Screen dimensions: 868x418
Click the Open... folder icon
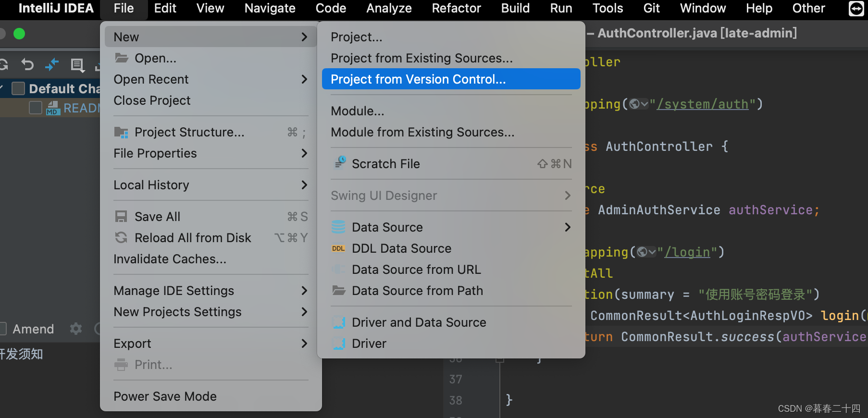coord(121,58)
